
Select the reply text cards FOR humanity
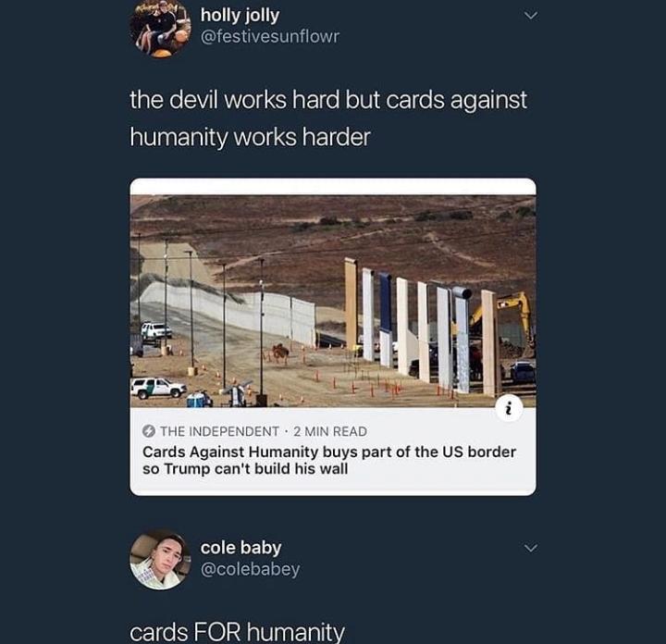click(237, 632)
